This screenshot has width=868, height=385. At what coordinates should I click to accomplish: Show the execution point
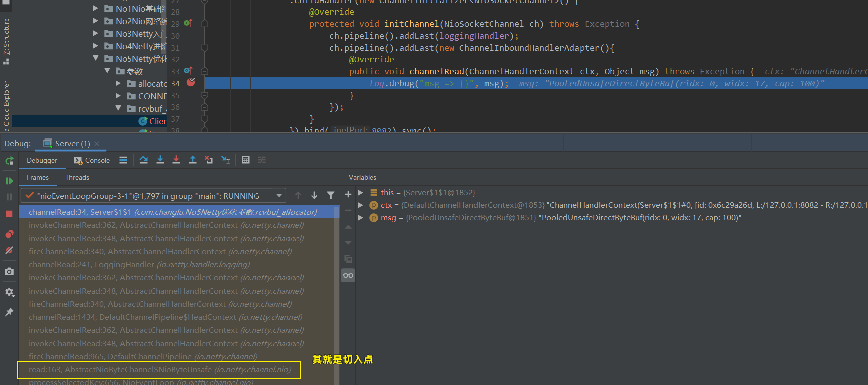tap(123, 160)
